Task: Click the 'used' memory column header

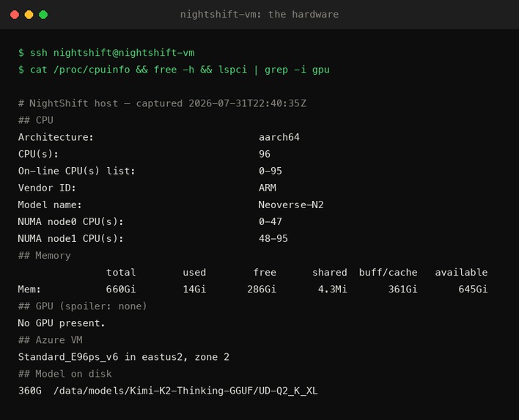Action: [x=194, y=273]
